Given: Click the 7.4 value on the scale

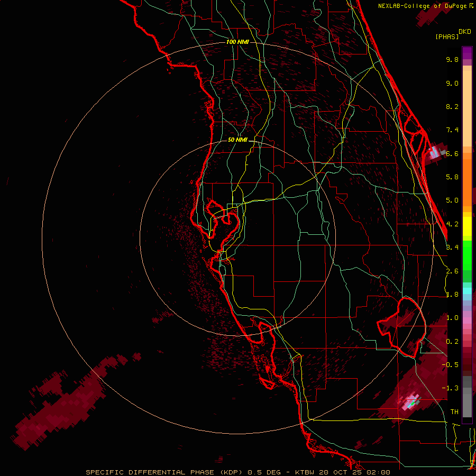Looking at the screenshot, I should coord(452,130).
